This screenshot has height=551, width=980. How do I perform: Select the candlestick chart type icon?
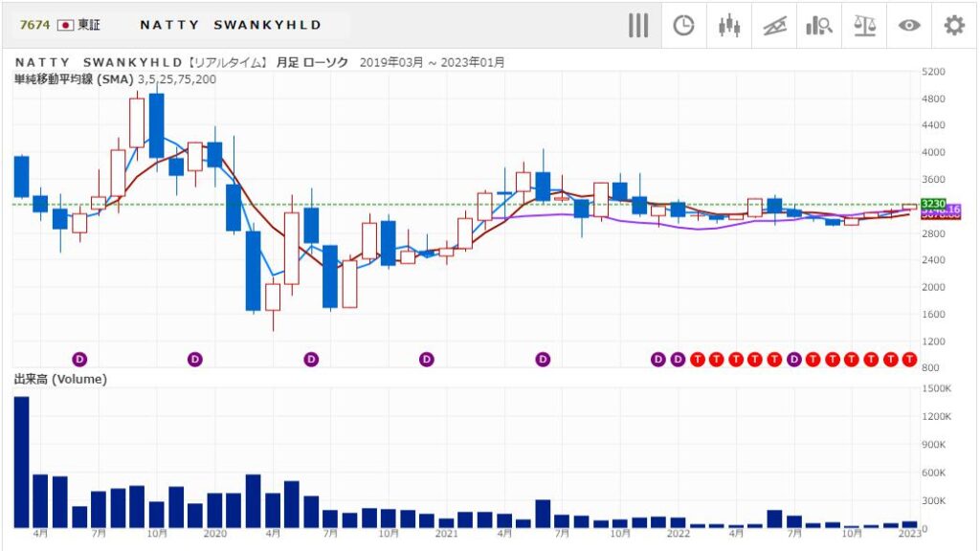pyautogui.click(x=728, y=26)
